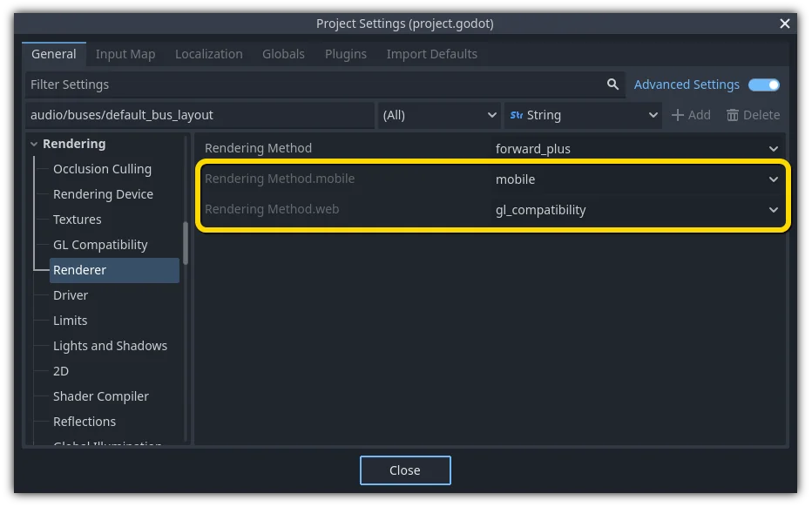Viewport: 812px width, 507px height.
Task: Toggle the Advanced Settings switch
Action: (x=764, y=84)
